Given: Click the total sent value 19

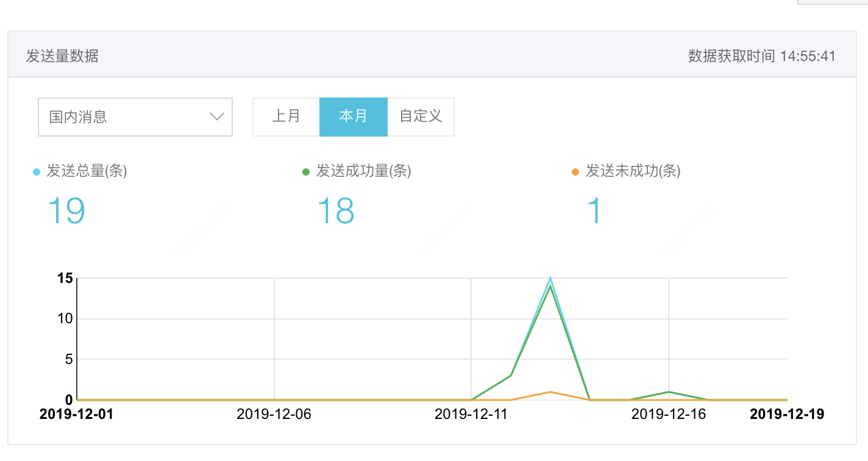Looking at the screenshot, I should [66, 210].
